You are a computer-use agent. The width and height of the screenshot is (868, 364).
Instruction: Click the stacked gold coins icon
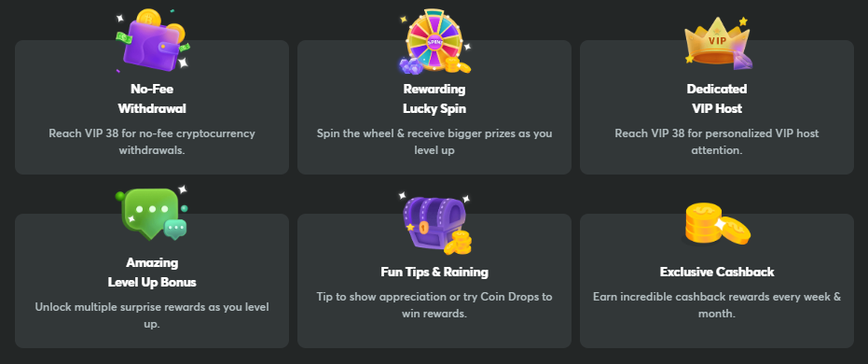[717, 224]
